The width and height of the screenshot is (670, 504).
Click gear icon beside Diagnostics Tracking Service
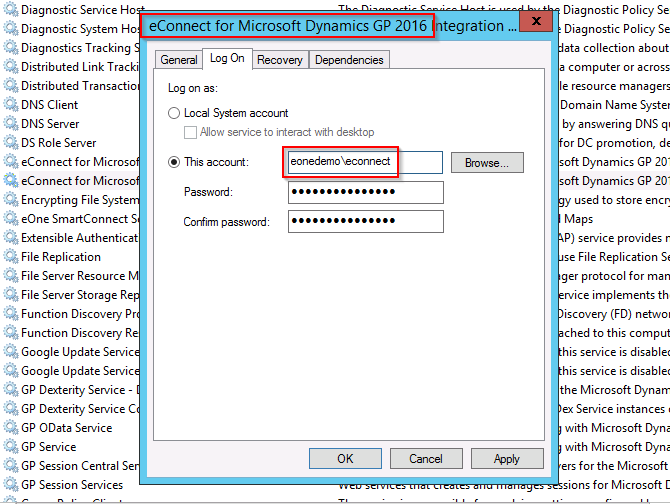(x=10, y=47)
